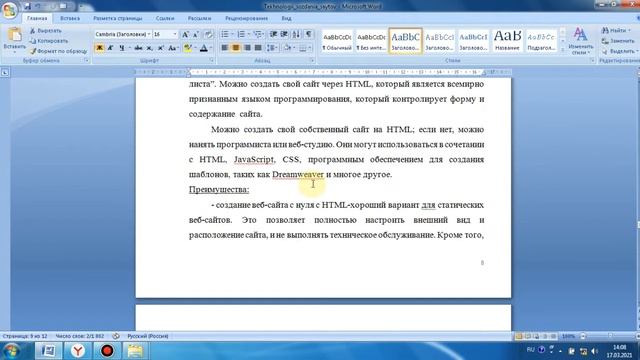Justify text alignment
Image resolution: width=640 pixels, height=360 pixels.
[x=258, y=48]
